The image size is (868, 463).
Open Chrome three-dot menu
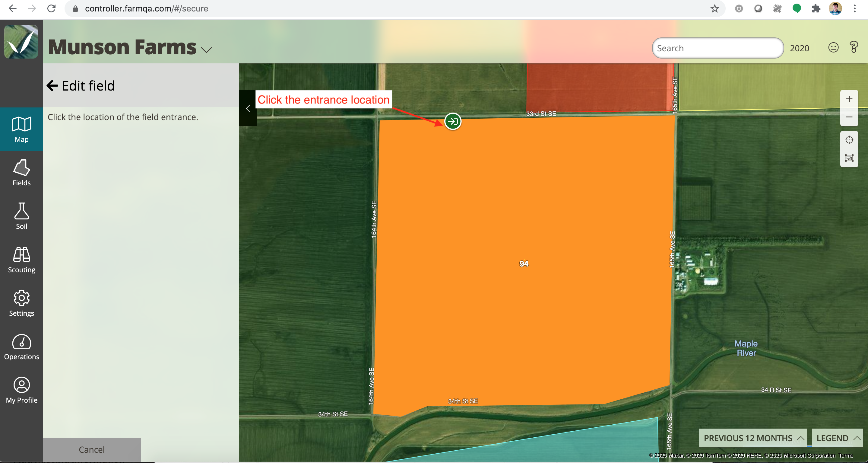tap(854, 8)
